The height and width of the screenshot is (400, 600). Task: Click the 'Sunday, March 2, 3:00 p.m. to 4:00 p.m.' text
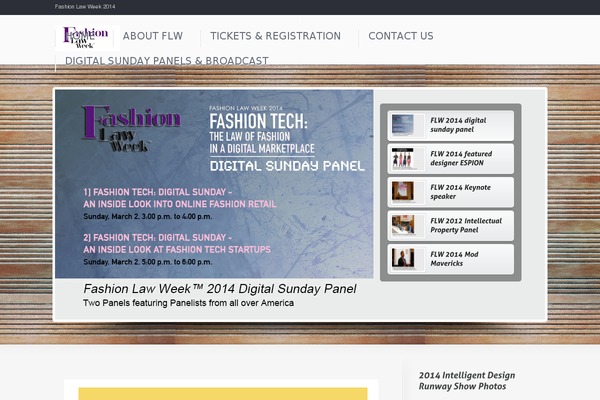pos(148,217)
